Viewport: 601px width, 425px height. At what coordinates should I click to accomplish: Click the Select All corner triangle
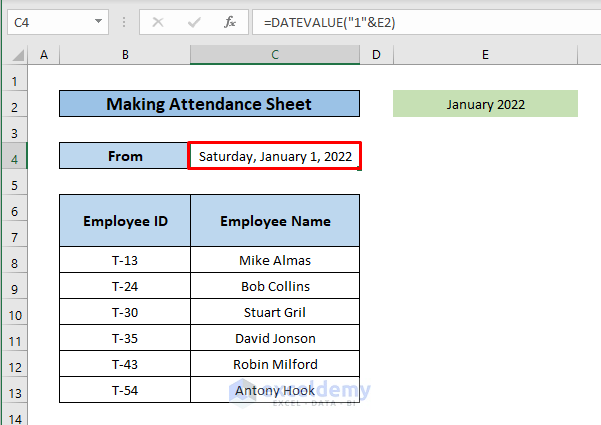pyautogui.click(x=16, y=56)
